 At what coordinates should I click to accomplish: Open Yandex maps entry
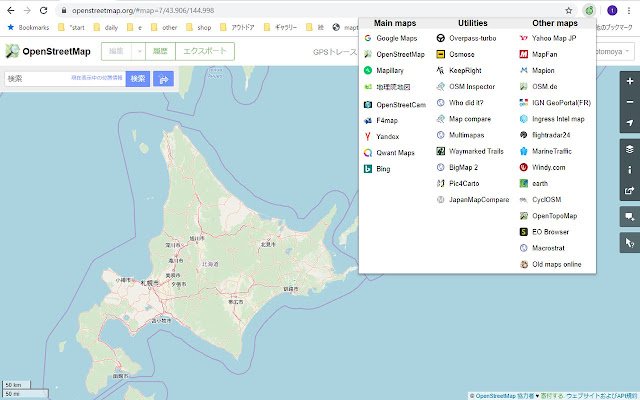click(x=382, y=136)
